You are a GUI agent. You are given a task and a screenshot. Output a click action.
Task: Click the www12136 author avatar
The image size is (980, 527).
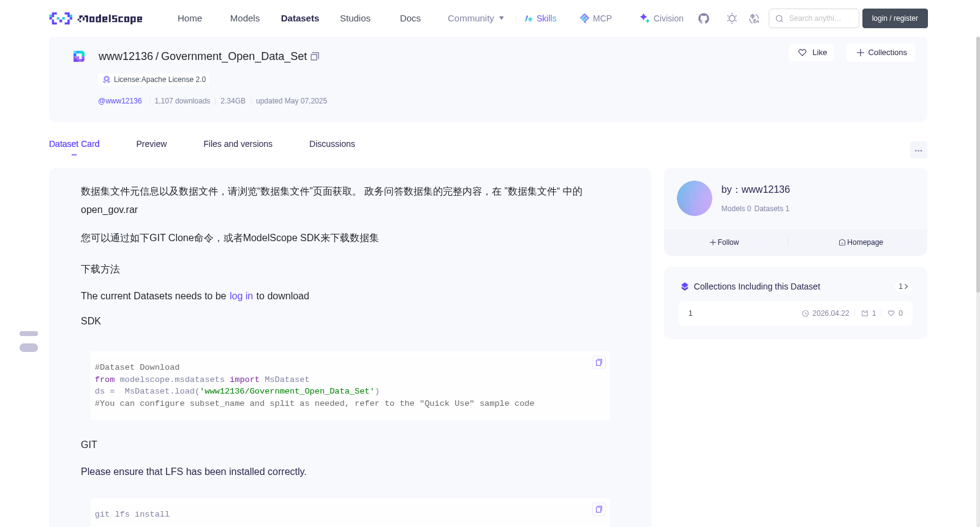[695, 198]
